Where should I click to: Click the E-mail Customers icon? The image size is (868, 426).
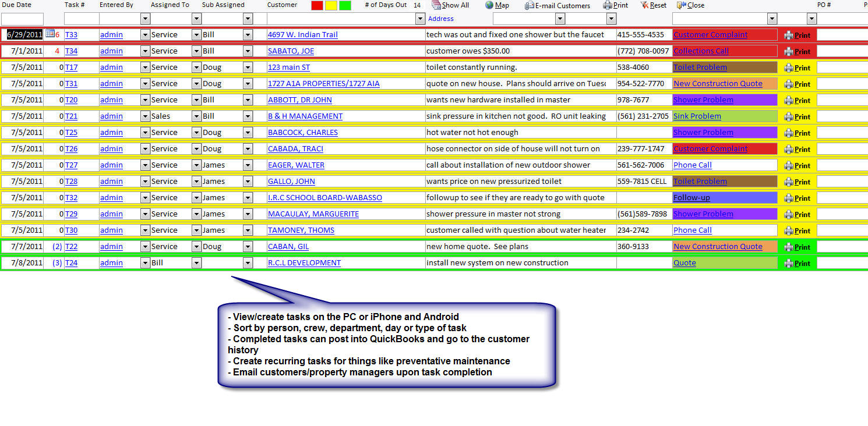pyautogui.click(x=530, y=5)
